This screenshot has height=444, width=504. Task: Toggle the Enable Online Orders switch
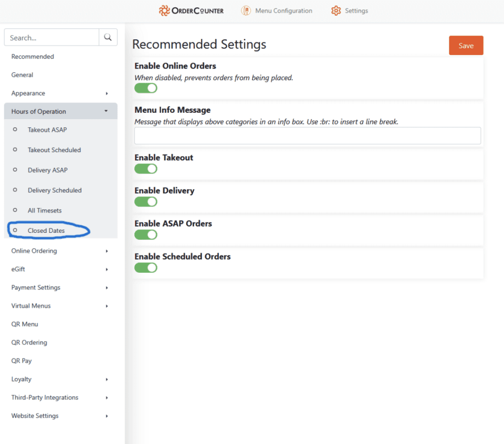146,88
